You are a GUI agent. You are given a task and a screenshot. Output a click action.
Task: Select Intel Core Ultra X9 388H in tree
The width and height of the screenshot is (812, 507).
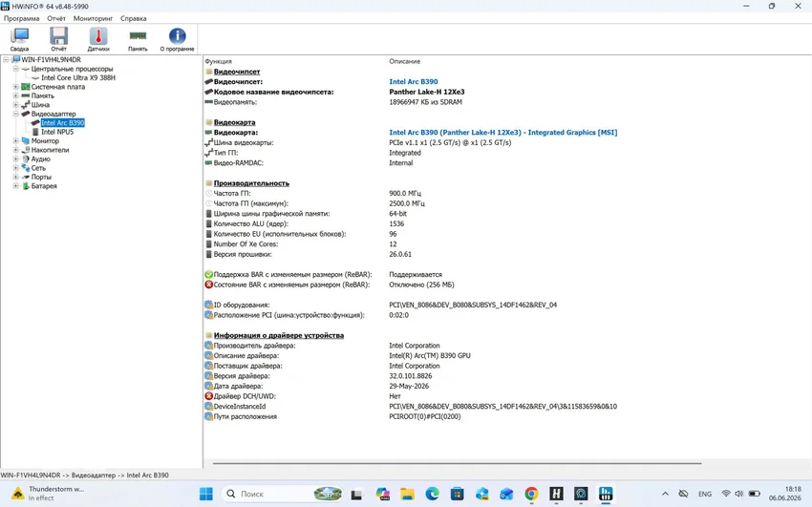pos(78,77)
